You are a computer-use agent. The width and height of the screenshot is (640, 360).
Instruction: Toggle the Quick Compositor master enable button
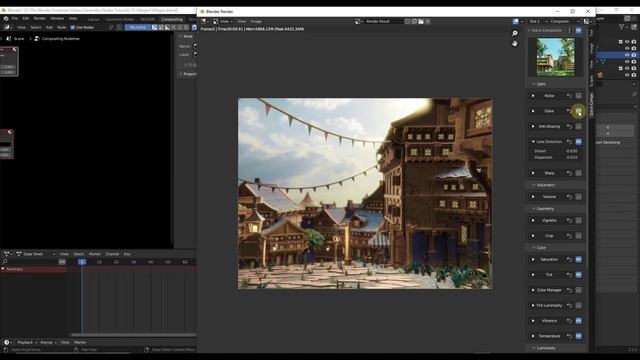coord(578,30)
